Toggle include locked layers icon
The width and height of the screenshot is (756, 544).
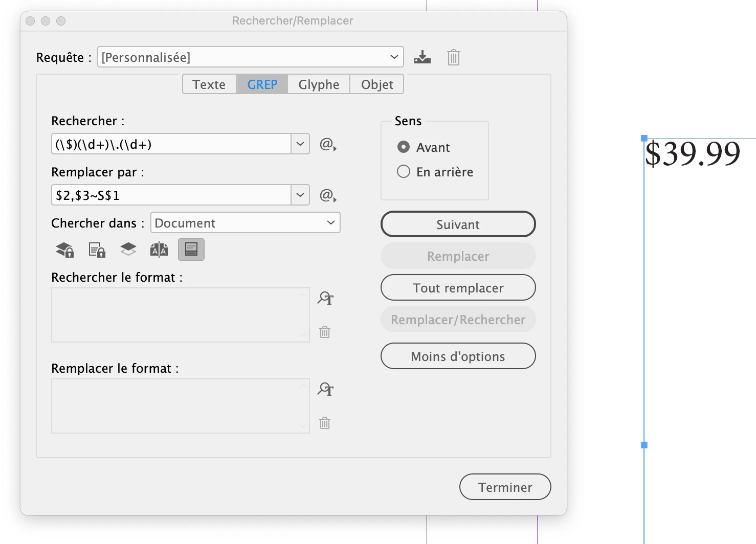tap(65, 250)
